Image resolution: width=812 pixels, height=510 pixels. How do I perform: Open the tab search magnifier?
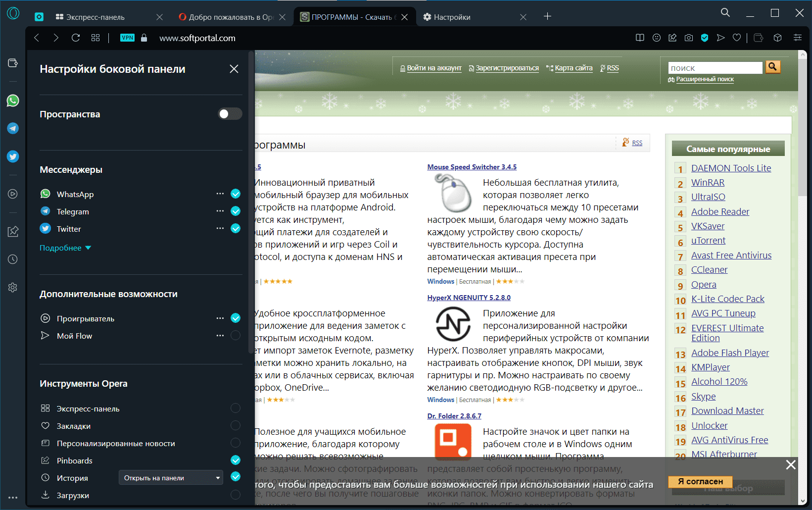[x=725, y=12]
